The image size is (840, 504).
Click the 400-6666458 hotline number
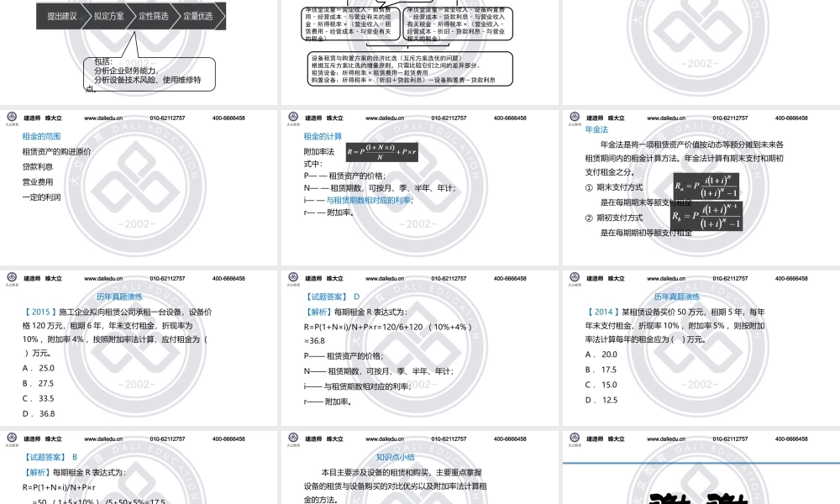coord(229,118)
